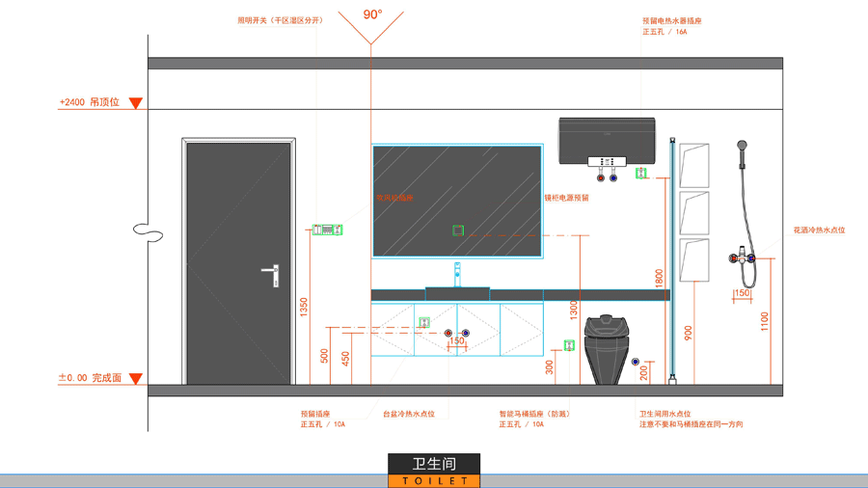Click the 照明开关（干区湿区分开） annotation

click(x=280, y=20)
